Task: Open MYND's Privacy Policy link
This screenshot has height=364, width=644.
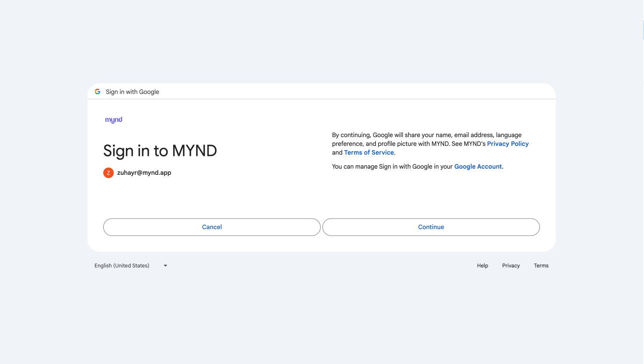Action: tap(508, 144)
